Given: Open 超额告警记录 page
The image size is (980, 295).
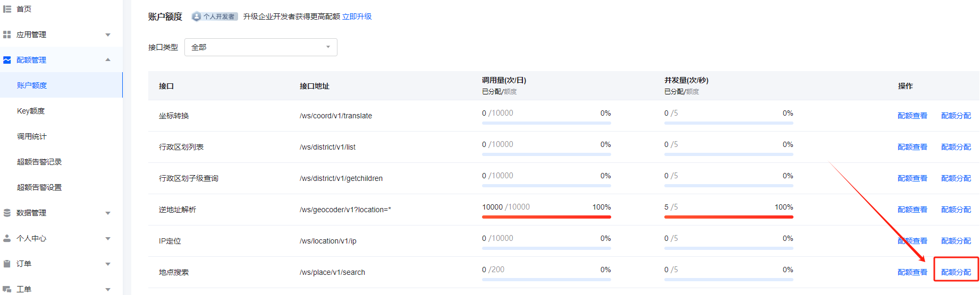Looking at the screenshot, I should pos(39,162).
